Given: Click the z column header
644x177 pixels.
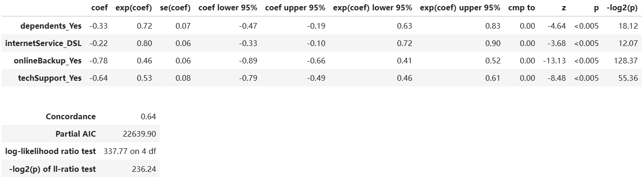Looking at the screenshot, I should click(564, 8).
